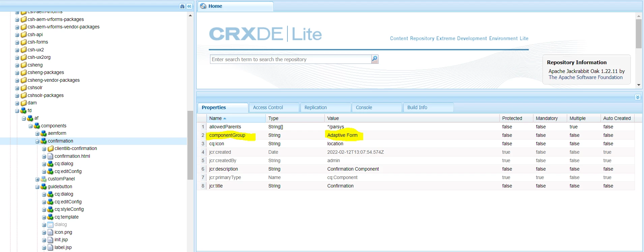Collapse the properties panel with chevron icon
Viewport: 644px width, 252px height.
tap(638, 97)
